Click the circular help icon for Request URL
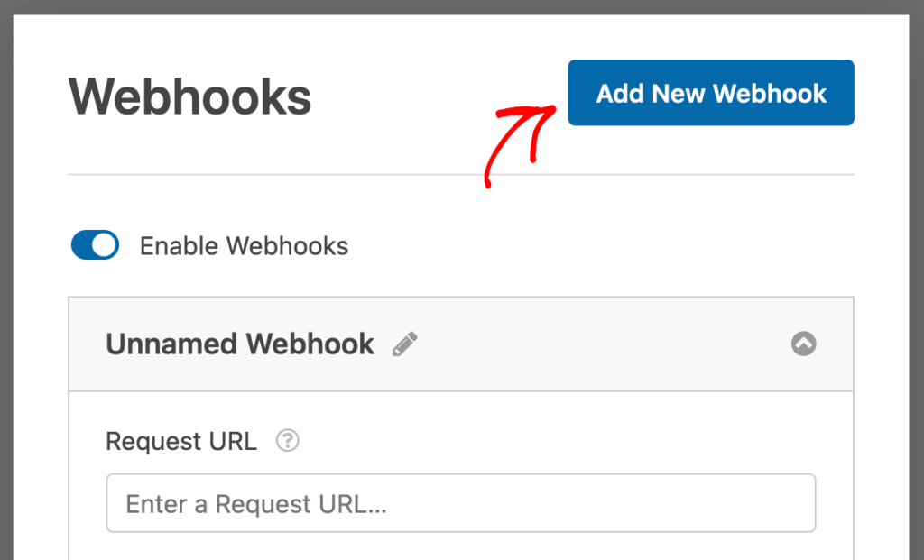 pos(287,441)
